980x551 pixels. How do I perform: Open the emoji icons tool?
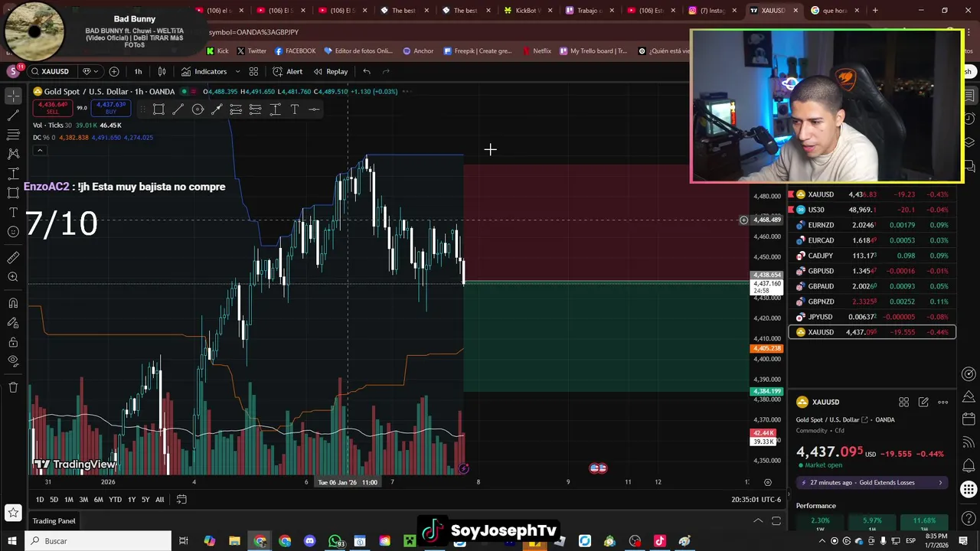click(x=13, y=232)
